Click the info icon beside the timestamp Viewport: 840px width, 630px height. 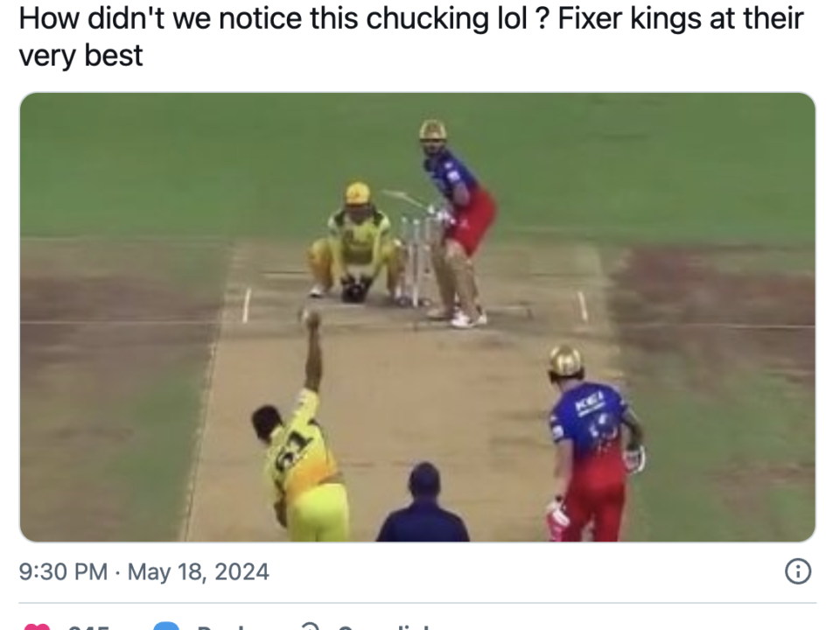click(x=797, y=572)
